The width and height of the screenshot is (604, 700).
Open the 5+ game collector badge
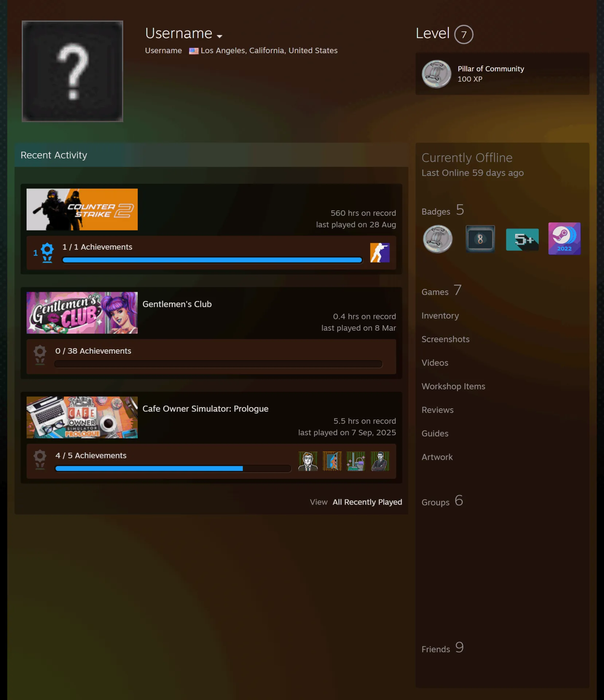click(522, 240)
